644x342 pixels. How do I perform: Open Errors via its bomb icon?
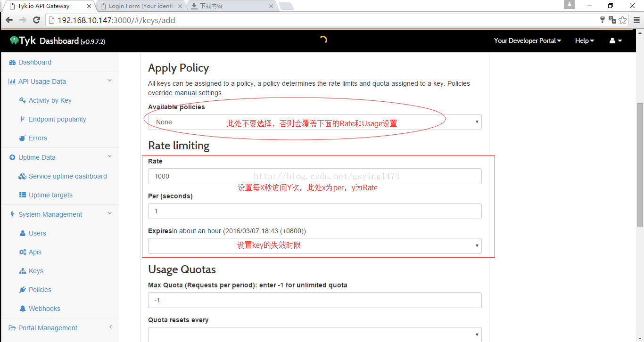[22, 138]
